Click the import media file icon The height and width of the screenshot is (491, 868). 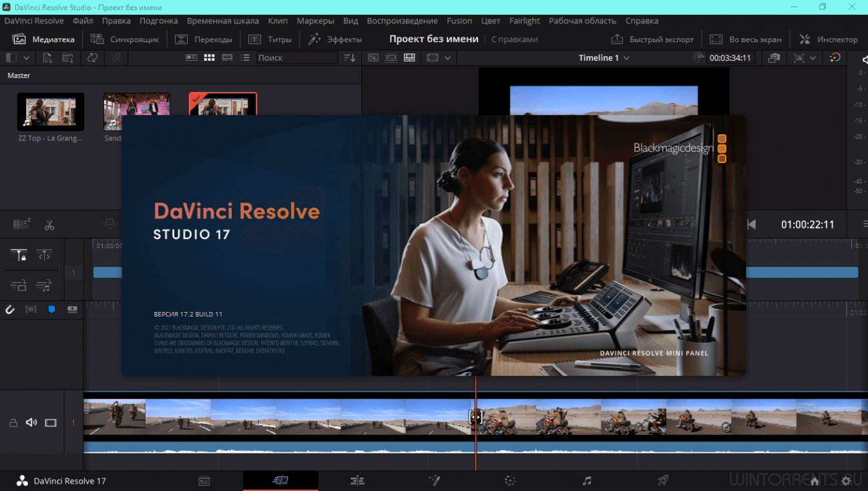47,58
